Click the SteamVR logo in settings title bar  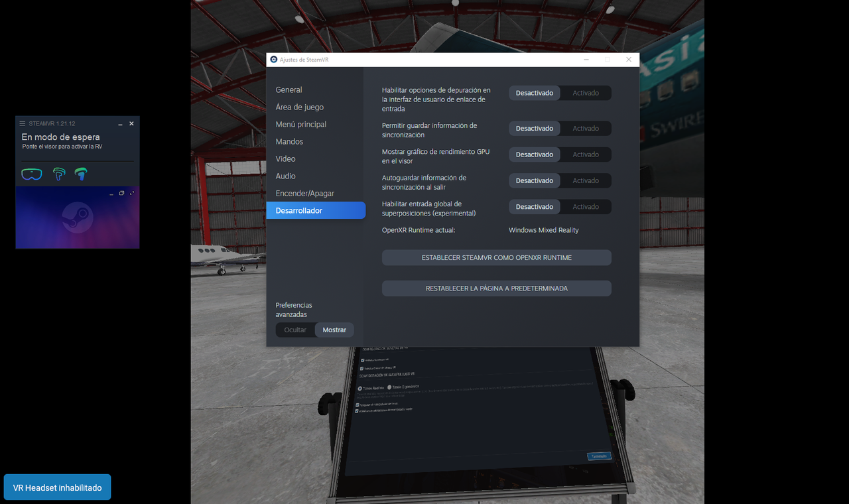[x=273, y=60]
